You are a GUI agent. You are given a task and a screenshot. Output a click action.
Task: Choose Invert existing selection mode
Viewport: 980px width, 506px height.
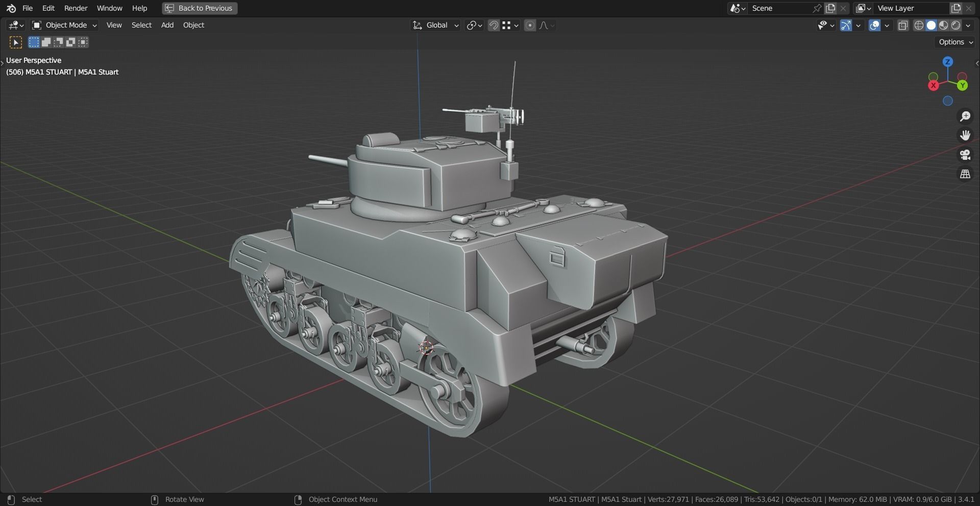[x=70, y=42]
